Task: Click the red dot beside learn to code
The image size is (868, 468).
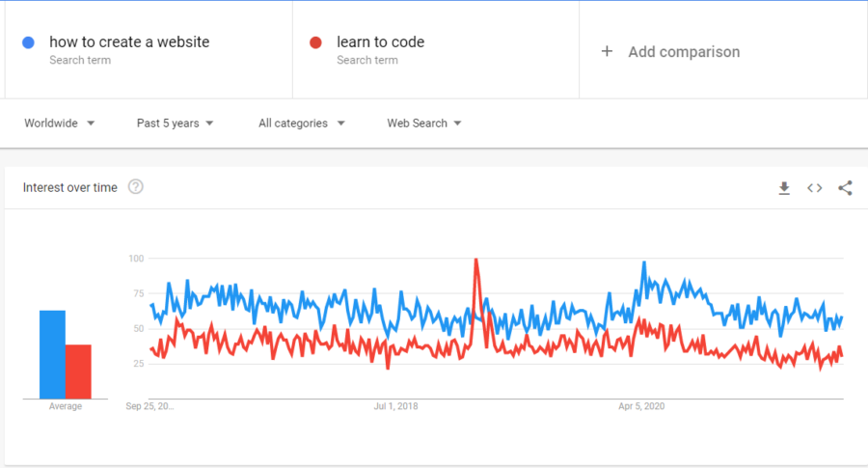Action: coord(316,42)
